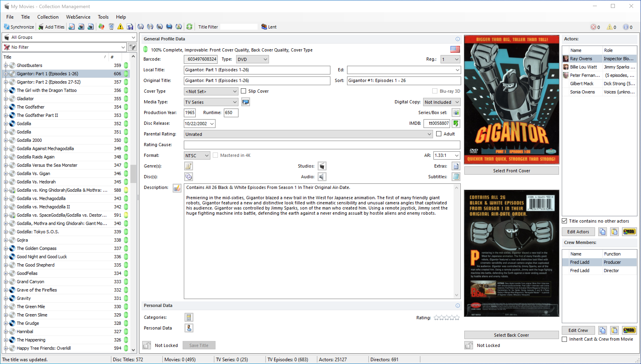The image size is (641, 364).
Task: Click the Synchronize toolbar icon
Action: coord(7,27)
